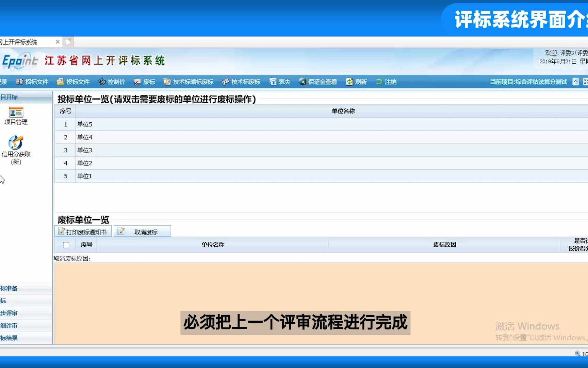Open 表决 in the toolbar
Screen dimensions: 588x368
pos(280,82)
